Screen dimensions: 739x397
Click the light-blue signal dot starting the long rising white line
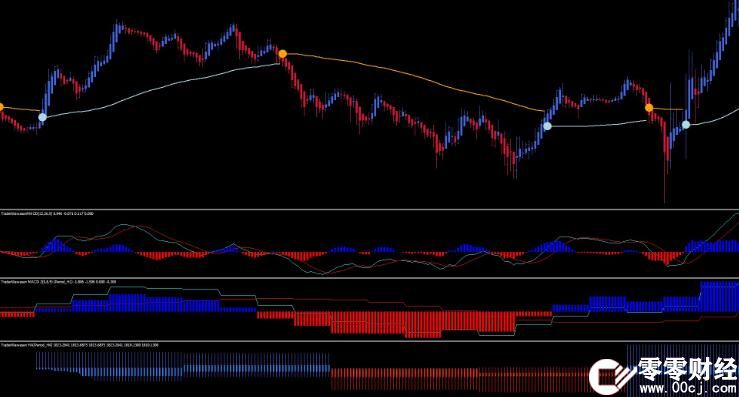coord(42,117)
